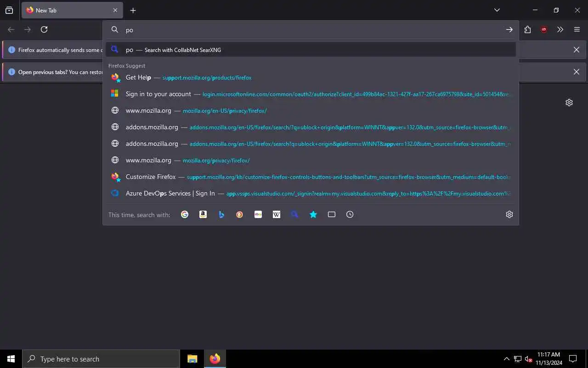The height and width of the screenshot is (368, 588).
Task: Select 'po — Search with CollabNet SearXNG' row
Action: click(311, 50)
